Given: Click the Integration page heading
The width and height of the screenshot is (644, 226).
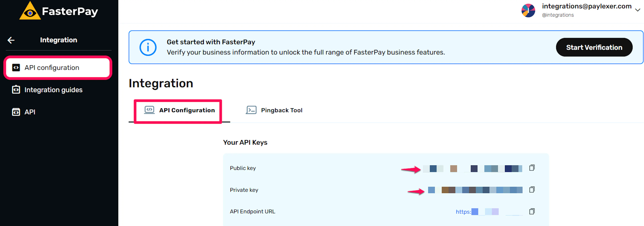Looking at the screenshot, I should point(161,83).
